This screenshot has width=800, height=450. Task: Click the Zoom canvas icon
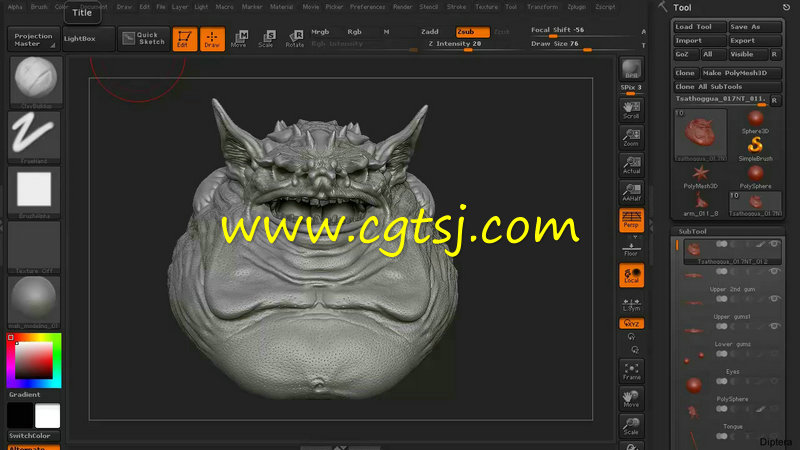pos(632,137)
